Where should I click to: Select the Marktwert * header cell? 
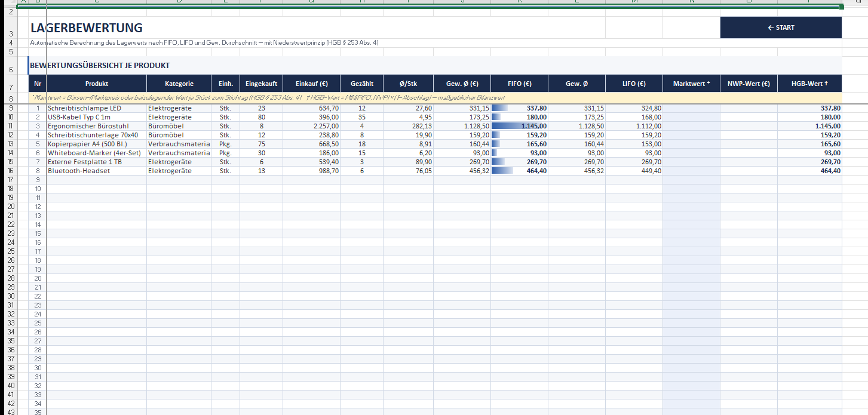click(691, 84)
